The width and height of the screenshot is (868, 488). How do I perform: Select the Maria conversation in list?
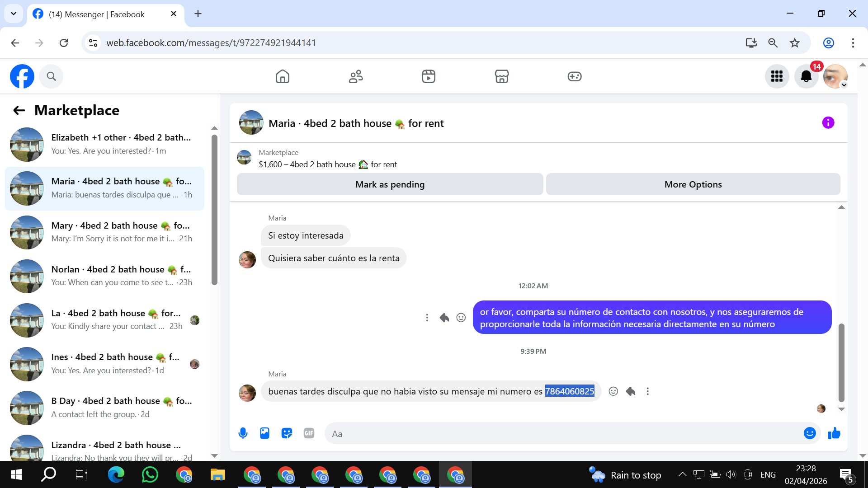coord(105,188)
